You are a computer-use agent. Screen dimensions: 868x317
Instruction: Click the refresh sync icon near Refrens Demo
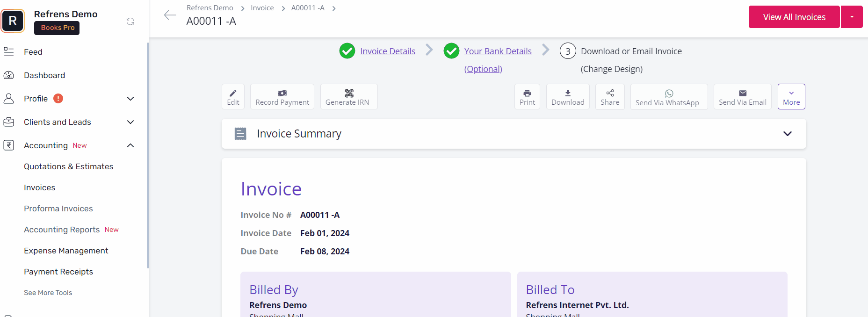(x=130, y=22)
